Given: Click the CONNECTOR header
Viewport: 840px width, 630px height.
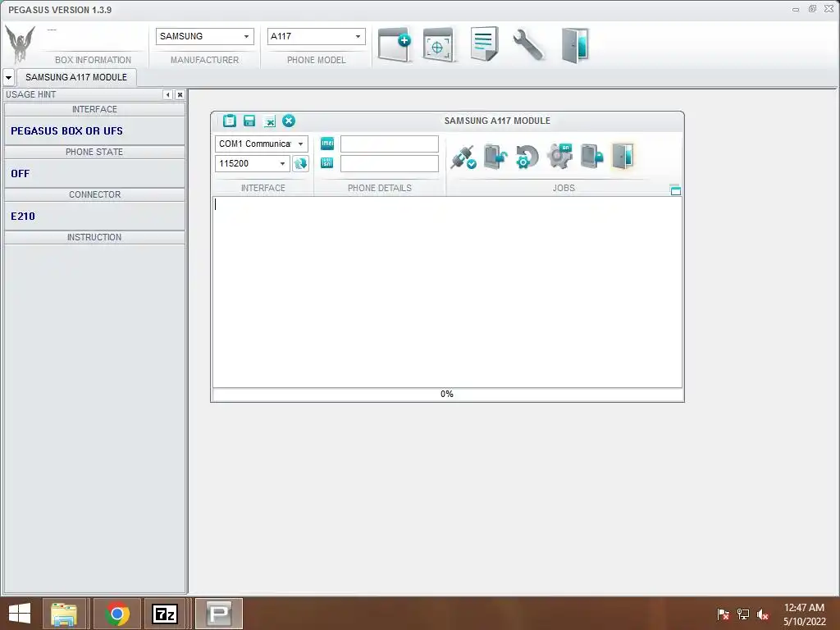Looking at the screenshot, I should [x=94, y=194].
